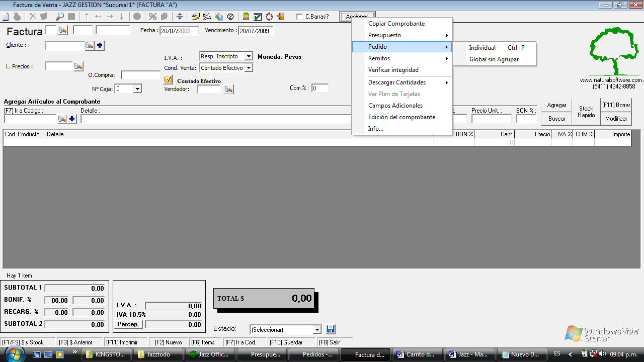
Task: Open the Cond. Venta dropdown
Action: pyautogui.click(x=249, y=67)
